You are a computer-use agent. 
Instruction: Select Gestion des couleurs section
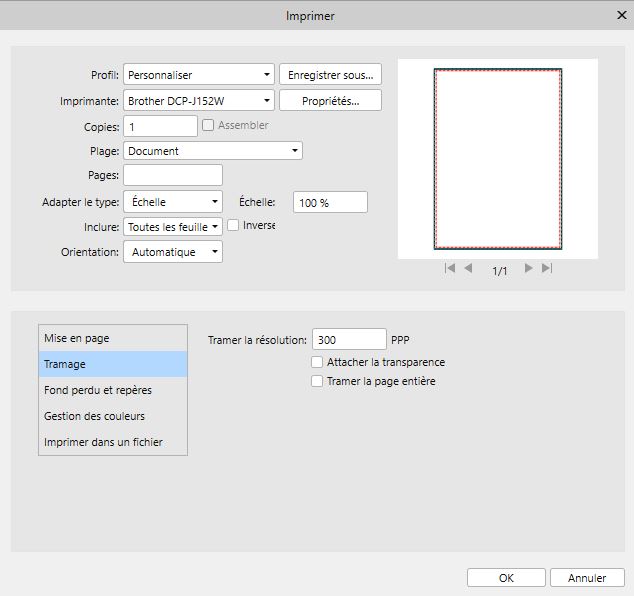[x=113, y=416]
